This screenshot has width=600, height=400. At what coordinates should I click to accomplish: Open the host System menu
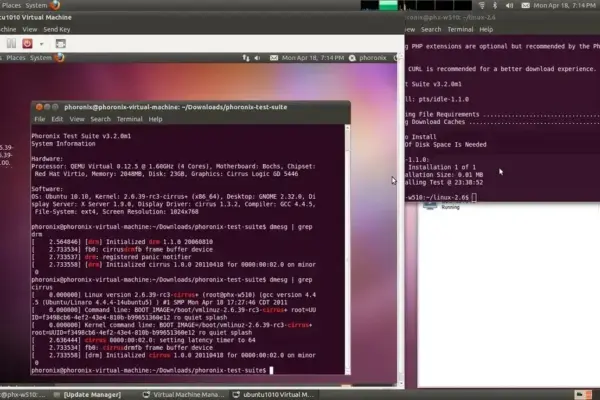tap(36, 5)
